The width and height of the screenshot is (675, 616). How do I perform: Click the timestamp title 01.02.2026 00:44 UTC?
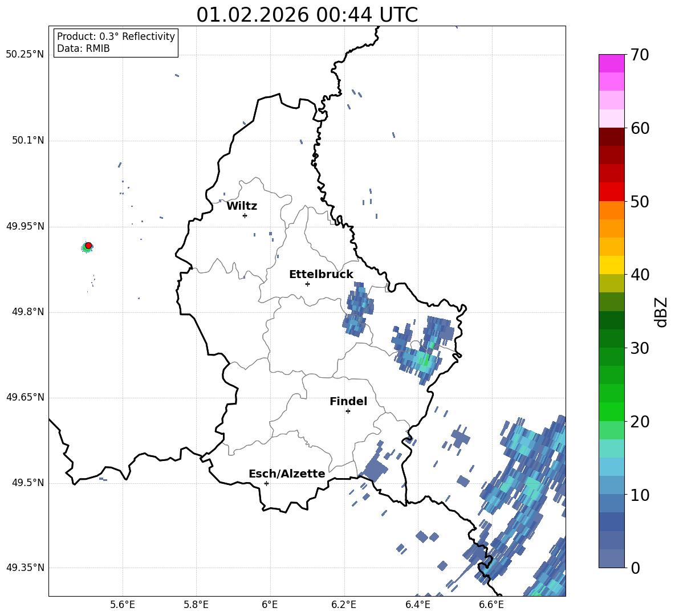tap(307, 15)
